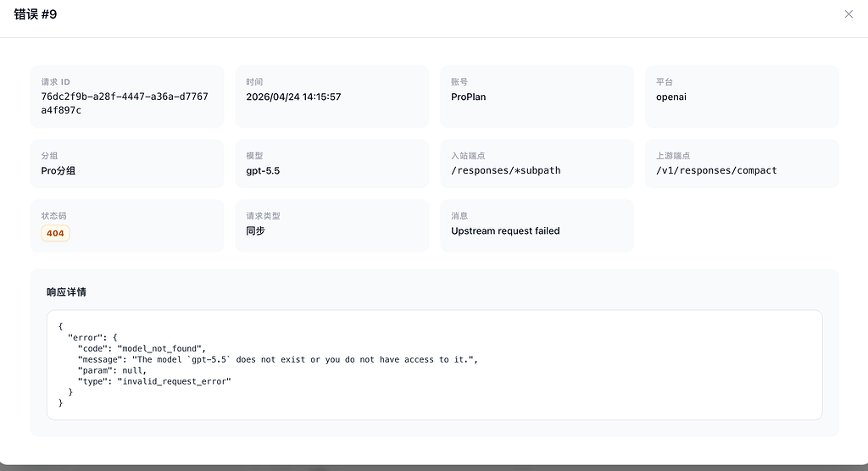This screenshot has width=868, height=471.
Task: Click the message Upstream request failed
Action: click(x=505, y=230)
